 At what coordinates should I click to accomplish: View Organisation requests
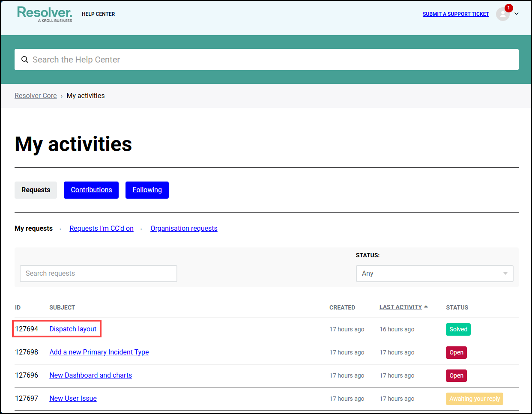(x=184, y=229)
